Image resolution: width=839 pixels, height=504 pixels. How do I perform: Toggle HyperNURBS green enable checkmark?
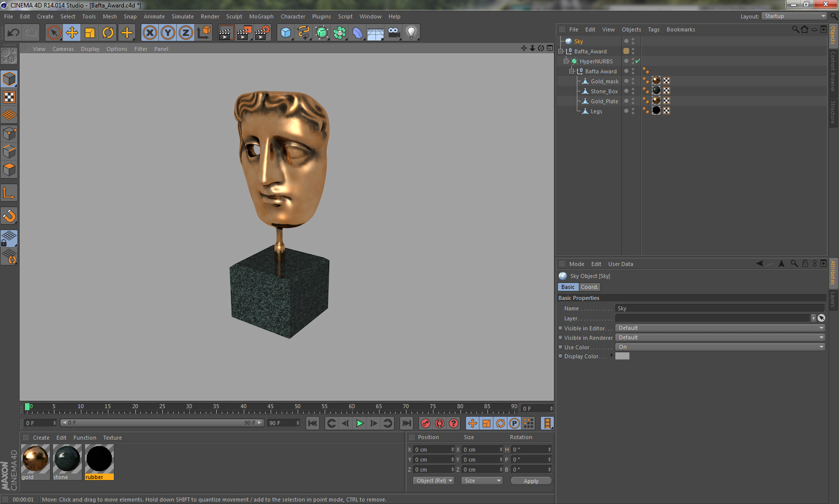[638, 61]
